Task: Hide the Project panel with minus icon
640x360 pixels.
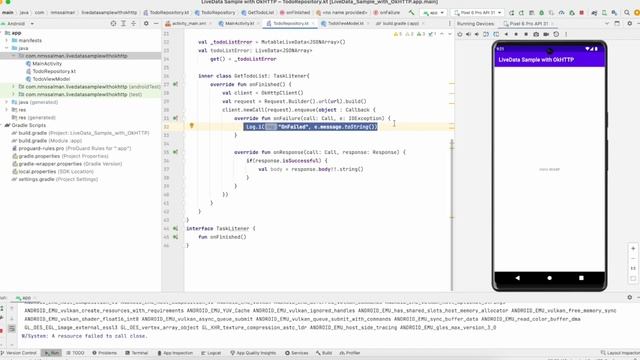Action: (x=156, y=24)
